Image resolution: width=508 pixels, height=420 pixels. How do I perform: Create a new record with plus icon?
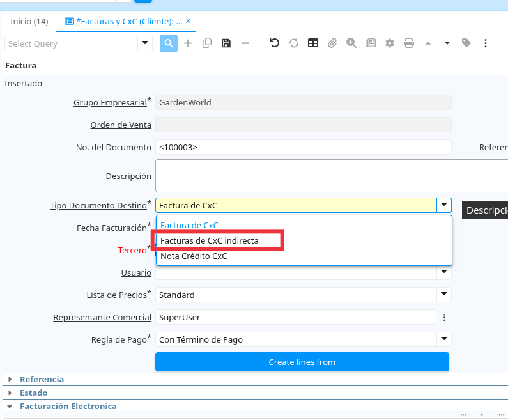(188, 43)
